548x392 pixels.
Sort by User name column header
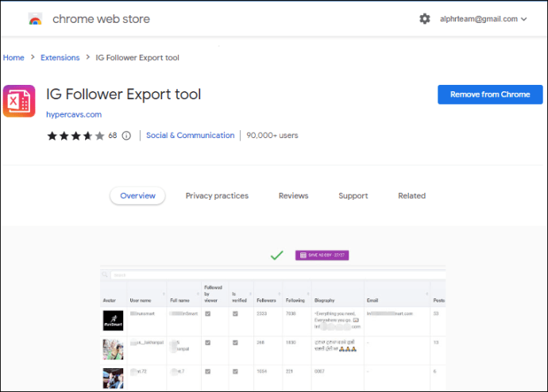141,301
